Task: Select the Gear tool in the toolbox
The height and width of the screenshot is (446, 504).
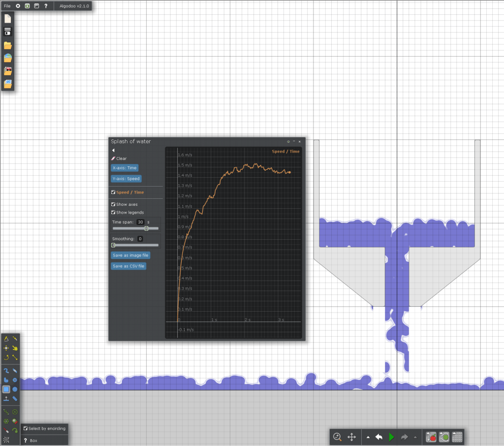Action: coord(15,380)
